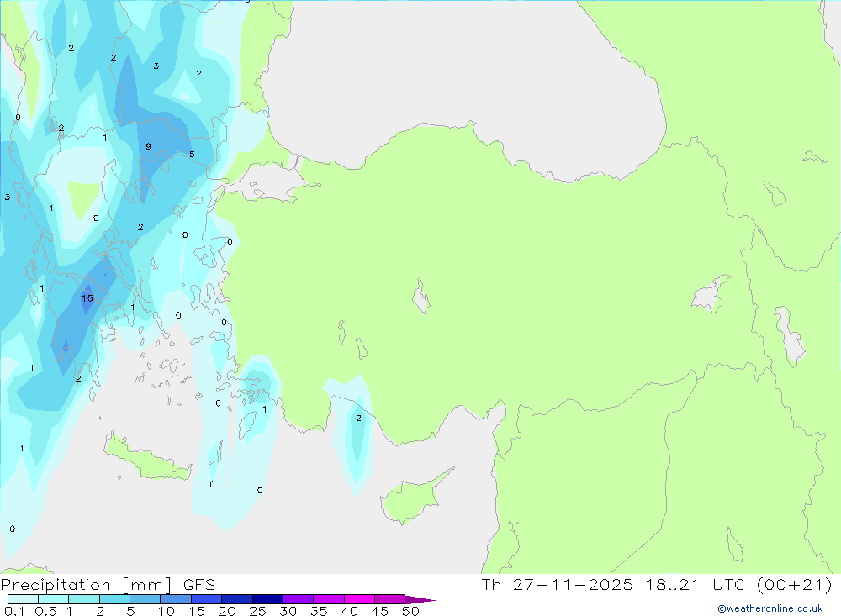The image size is (841, 616).
Task: Click the '18..21 UTC' time text
Action: pyautogui.click(x=696, y=584)
